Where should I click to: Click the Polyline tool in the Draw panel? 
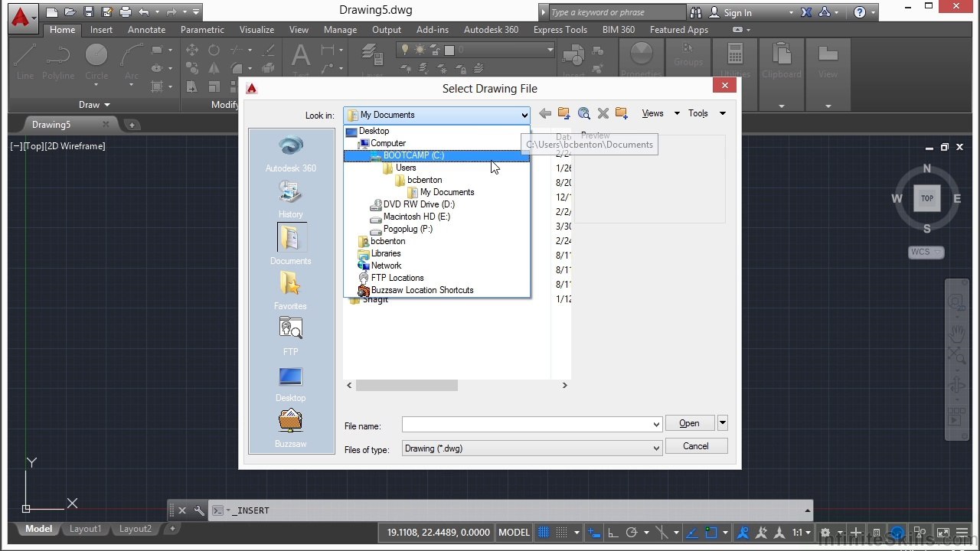tap(58, 61)
